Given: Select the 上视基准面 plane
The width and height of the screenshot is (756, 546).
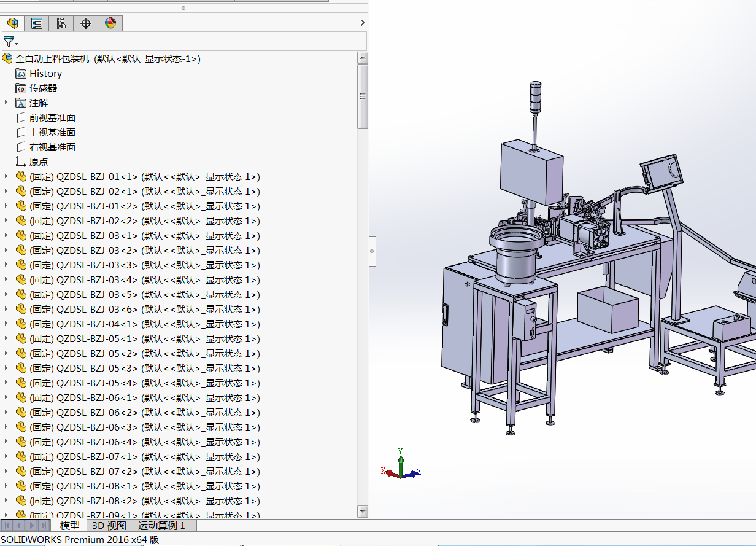Looking at the screenshot, I should 52,133.
